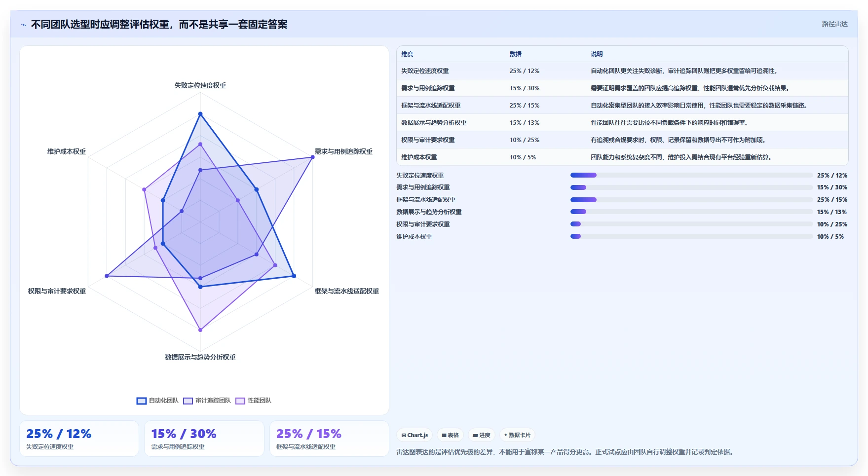
Task: Click the 失败定位速度权重 progress bar
Action: pos(691,175)
